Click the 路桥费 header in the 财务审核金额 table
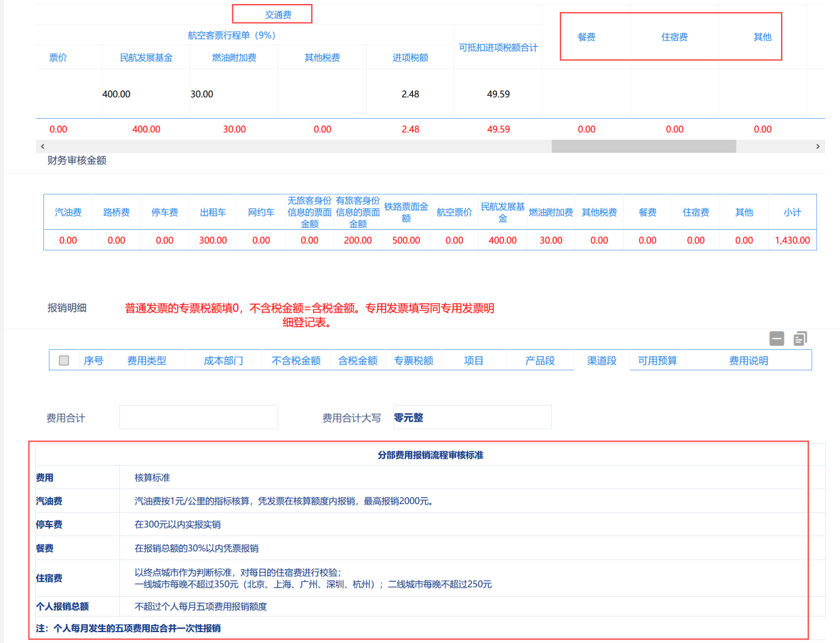This screenshot has width=840, height=643. coord(117,212)
